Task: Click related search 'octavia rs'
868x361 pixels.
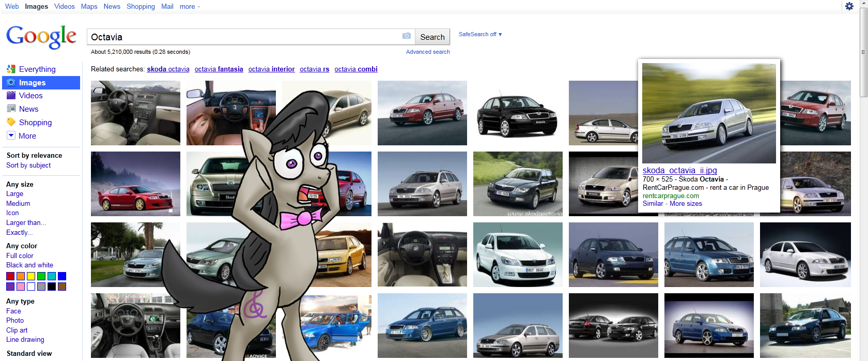Action: pos(314,69)
